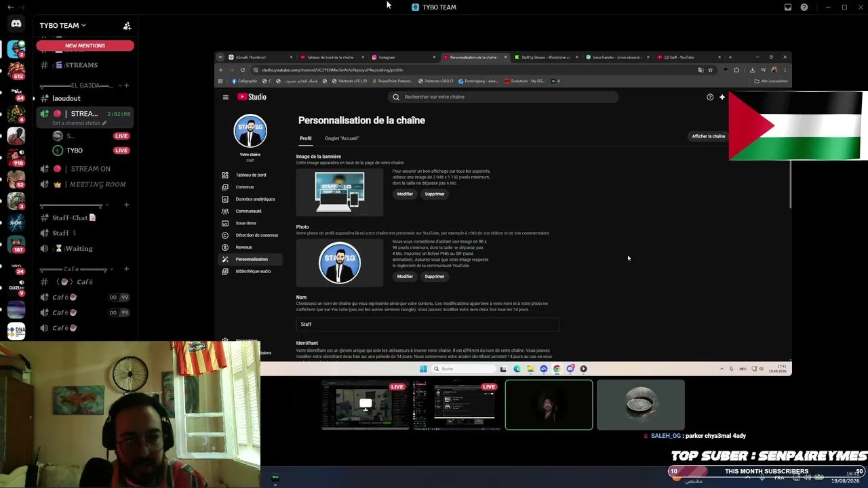
Task: Select the Profil tab
Action: [306, 138]
